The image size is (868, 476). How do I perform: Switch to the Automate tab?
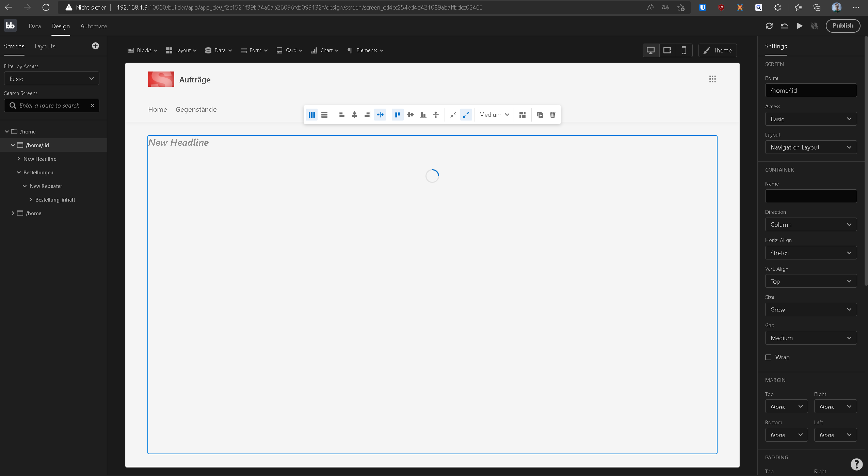[94, 26]
